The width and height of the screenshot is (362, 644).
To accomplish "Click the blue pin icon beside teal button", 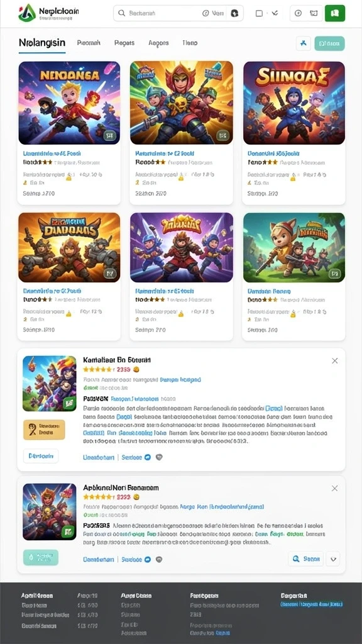I will 304,43.
